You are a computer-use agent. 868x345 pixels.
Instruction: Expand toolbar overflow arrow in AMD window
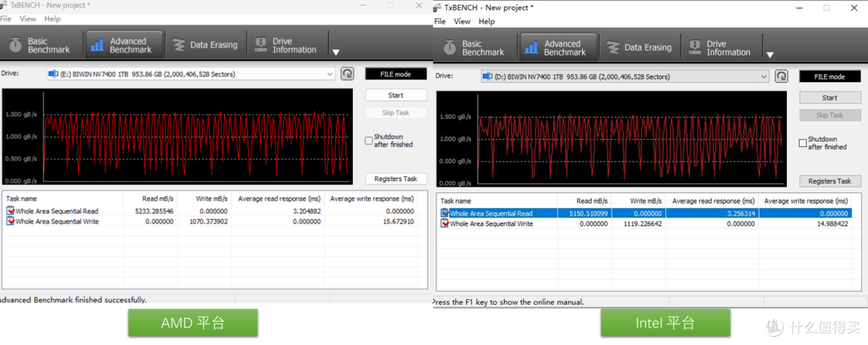click(x=335, y=52)
